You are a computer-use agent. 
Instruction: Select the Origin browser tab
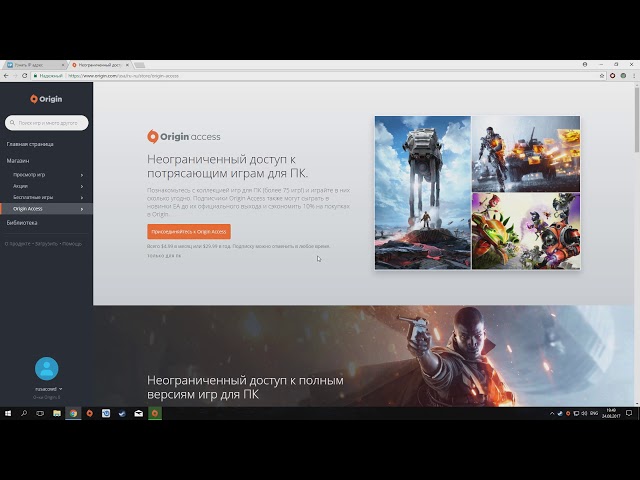tap(100, 65)
